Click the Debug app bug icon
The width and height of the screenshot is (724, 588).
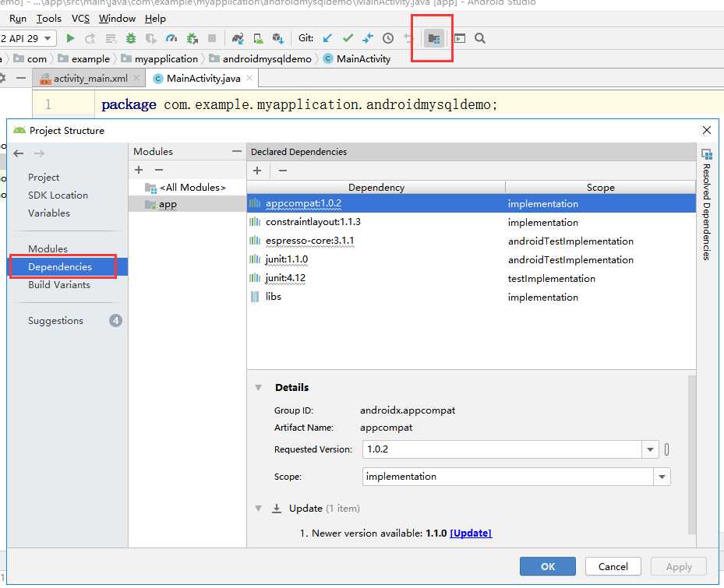(131, 38)
